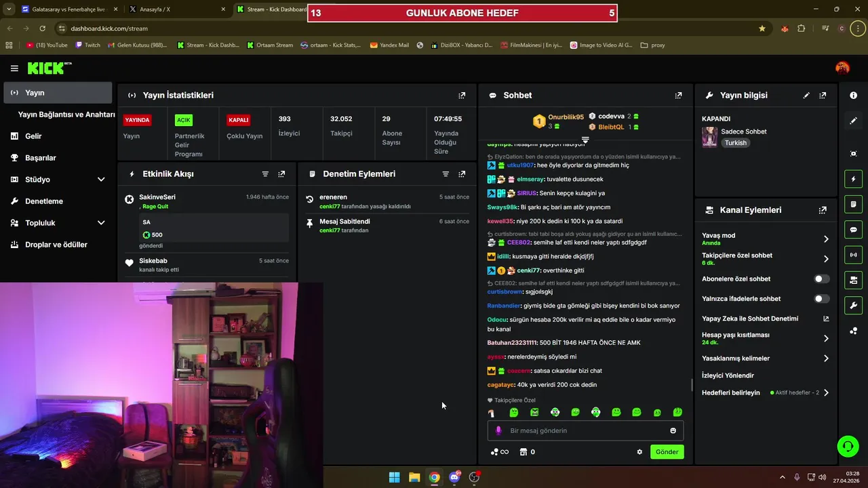Open Droplar ve ödüller page
868x488 pixels.
tap(58, 245)
